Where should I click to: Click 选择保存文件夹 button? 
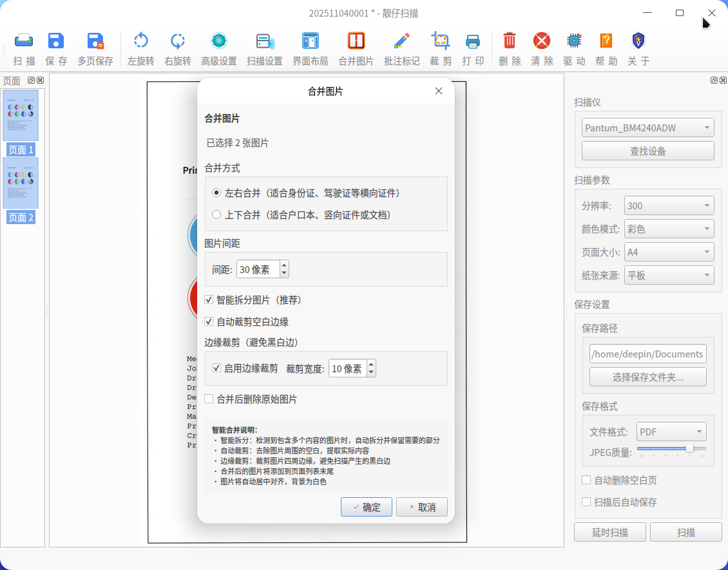pyautogui.click(x=647, y=377)
